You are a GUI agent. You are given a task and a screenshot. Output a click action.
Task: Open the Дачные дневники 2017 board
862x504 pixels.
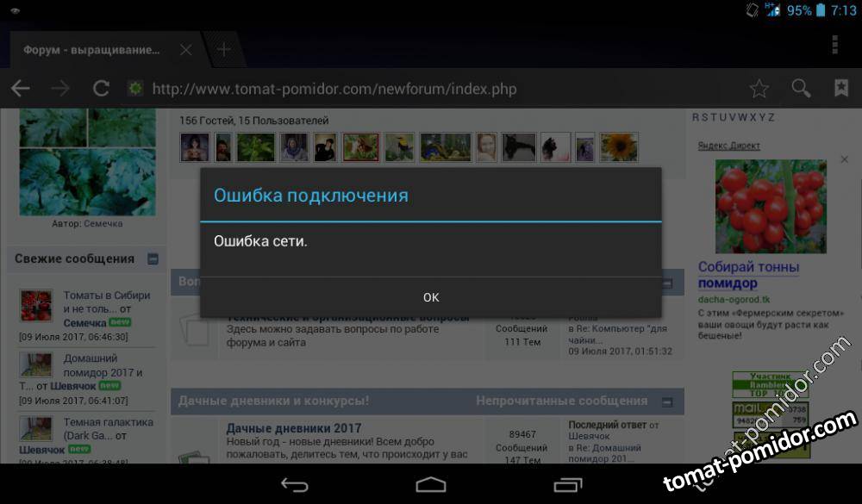293,428
